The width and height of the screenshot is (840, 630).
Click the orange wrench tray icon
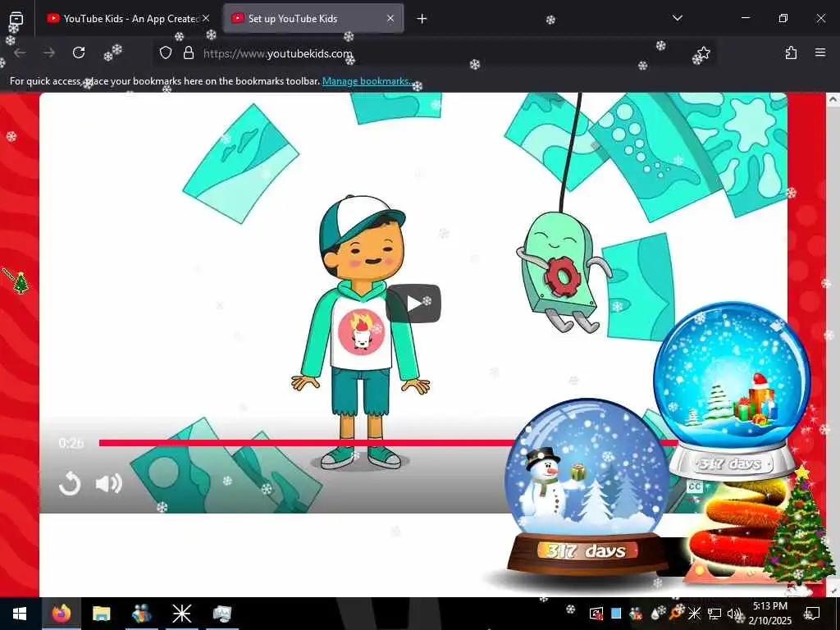point(675,614)
